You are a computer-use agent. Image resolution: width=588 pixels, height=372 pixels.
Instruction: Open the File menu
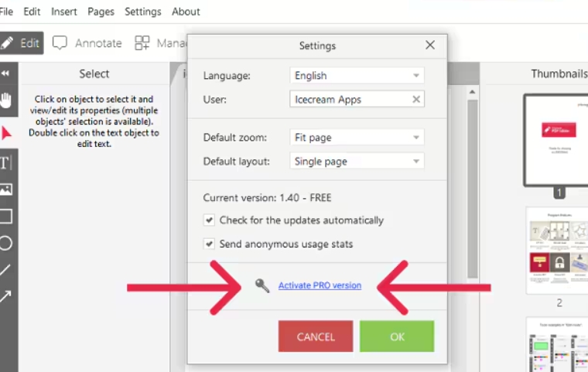pyautogui.click(x=6, y=12)
